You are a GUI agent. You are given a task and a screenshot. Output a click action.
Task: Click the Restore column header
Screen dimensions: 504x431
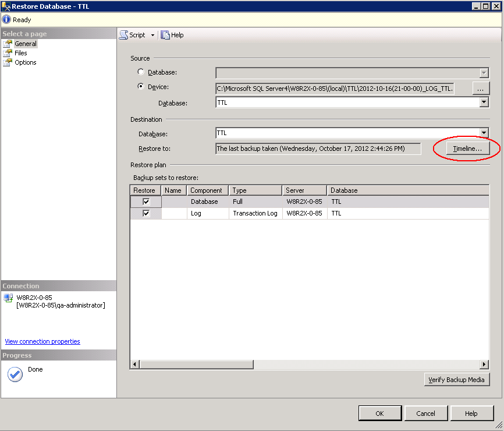tap(145, 190)
